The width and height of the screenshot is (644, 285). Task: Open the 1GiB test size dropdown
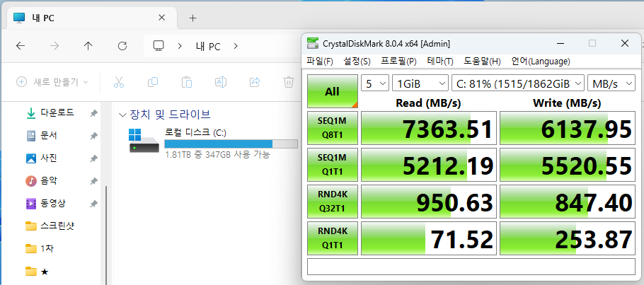coord(420,83)
